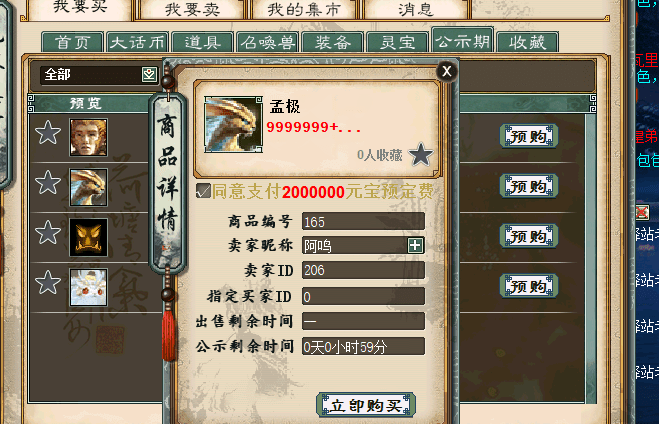
Task: Select the golden demon mask thumbnail
Action: pos(88,237)
